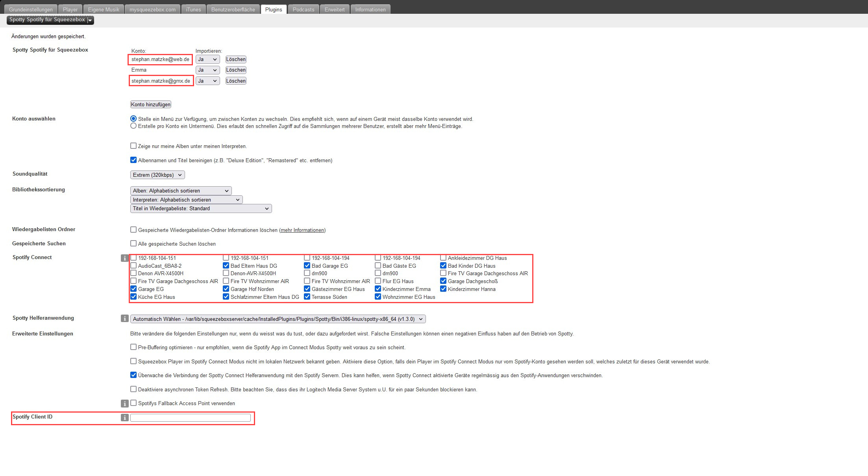Go to mysqueezebox.com tab

pos(152,9)
